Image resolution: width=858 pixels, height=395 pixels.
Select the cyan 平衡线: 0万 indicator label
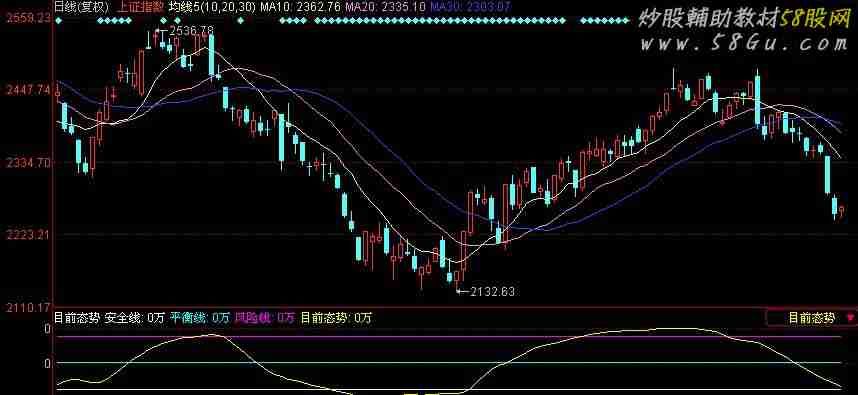point(199,317)
